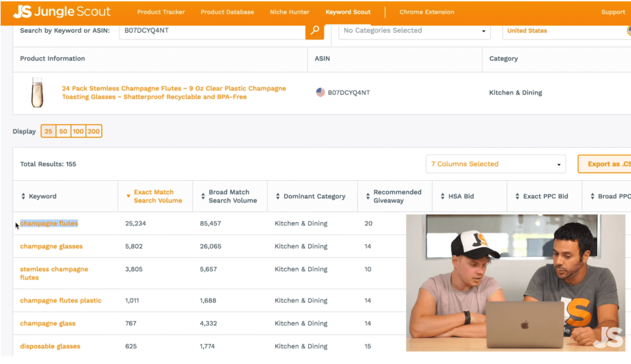
Task: Open the stemless champagne flutes keyword link
Action: (x=54, y=273)
